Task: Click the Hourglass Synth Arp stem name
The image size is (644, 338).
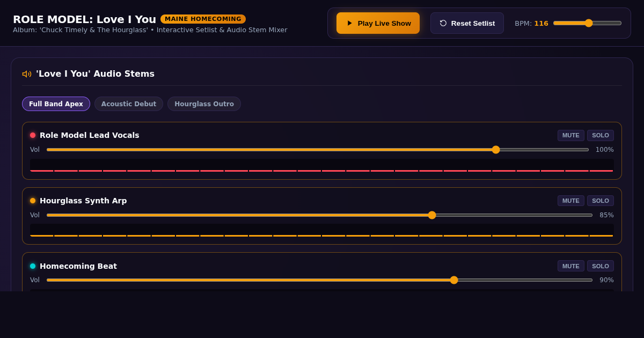Action: pyautogui.click(x=83, y=201)
